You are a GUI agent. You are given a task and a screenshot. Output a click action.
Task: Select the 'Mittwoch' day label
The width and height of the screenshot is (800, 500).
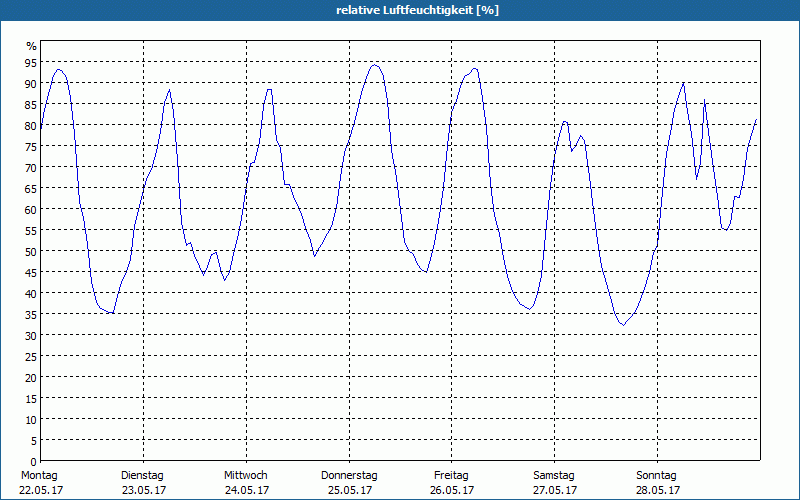[246, 475]
